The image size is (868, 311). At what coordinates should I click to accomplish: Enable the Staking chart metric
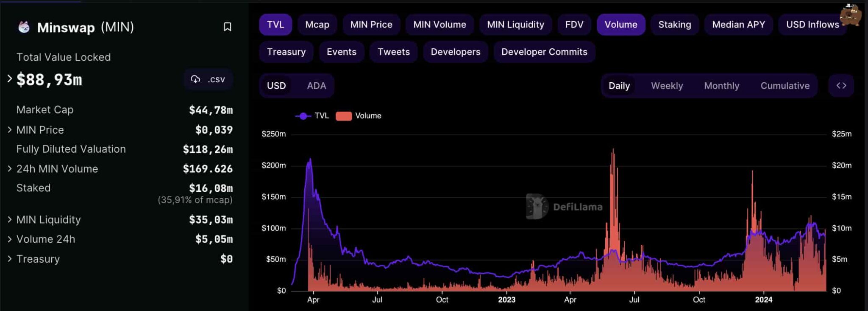click(x=675, y=25)
